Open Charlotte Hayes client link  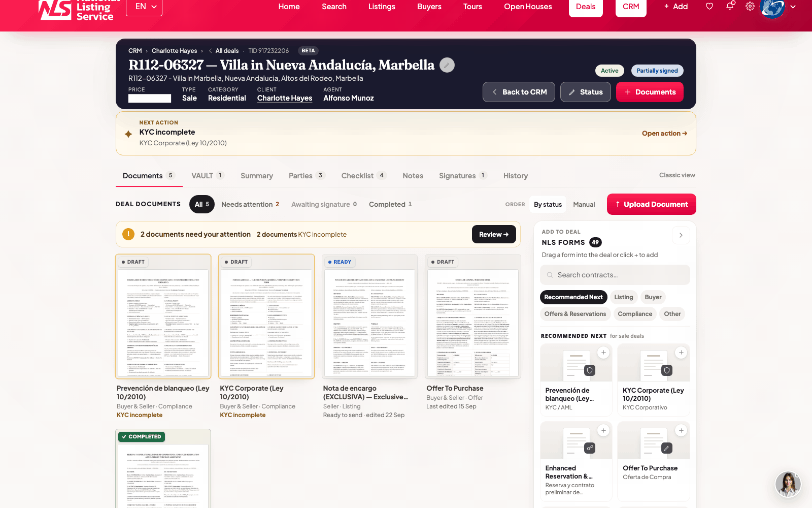coord(285,98)
